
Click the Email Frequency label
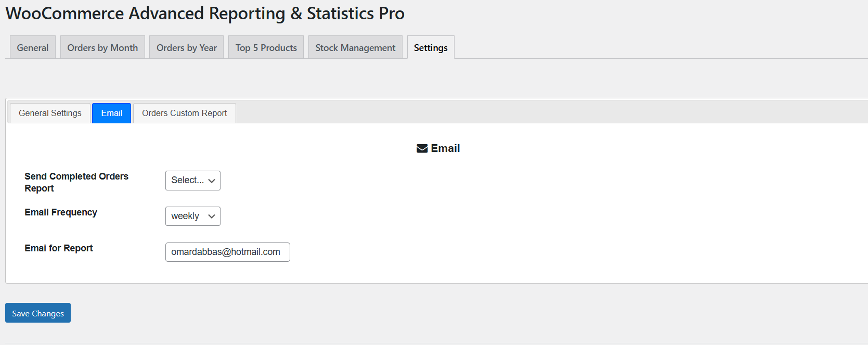[60, 212]
